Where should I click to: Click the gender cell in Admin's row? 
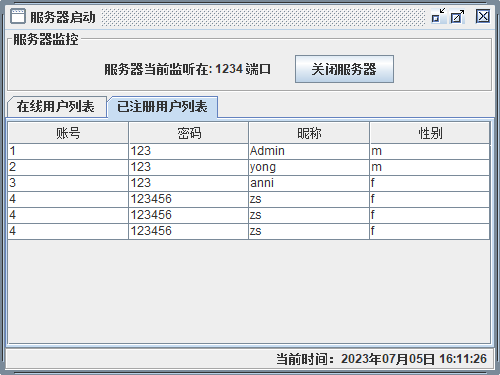coord(430,151)
